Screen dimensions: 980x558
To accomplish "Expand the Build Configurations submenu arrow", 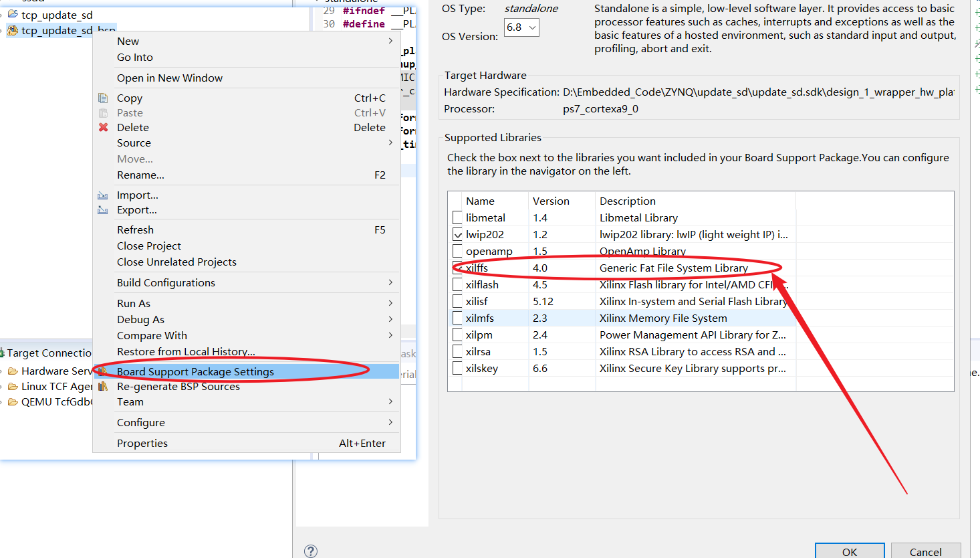I will pos(390,282).
